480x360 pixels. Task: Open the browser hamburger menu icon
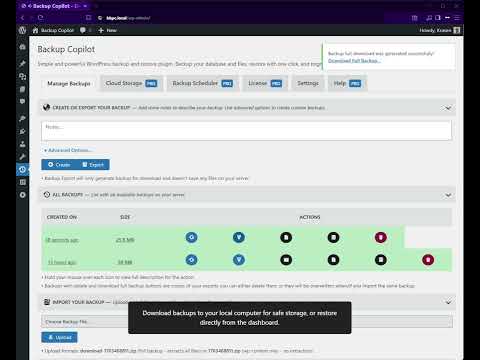click(x=457, y=17)
